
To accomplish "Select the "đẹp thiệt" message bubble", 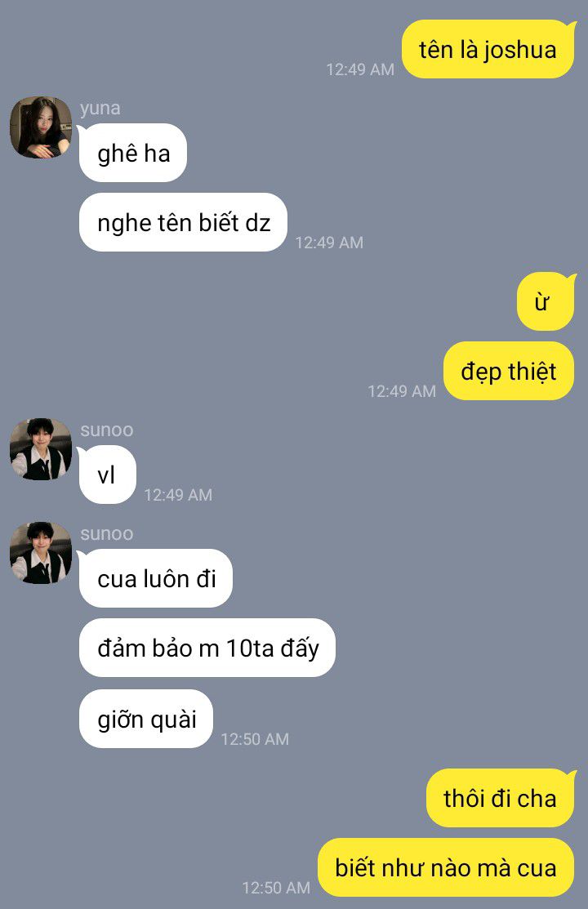I will (x=509, y=371).
